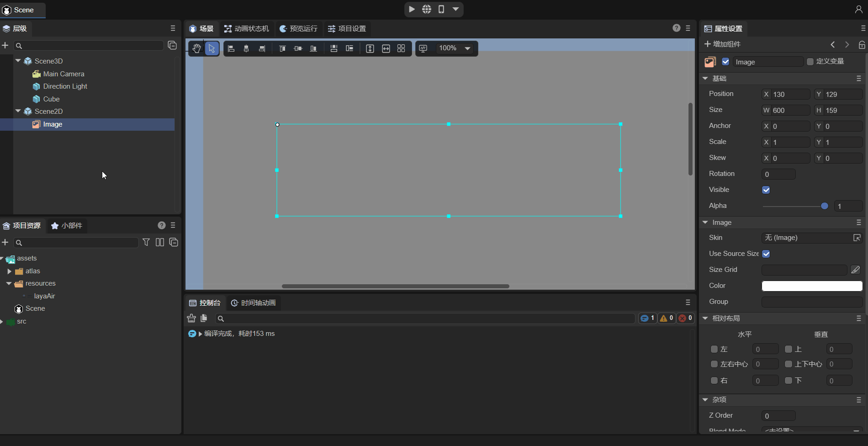The width and height of the screenshot is (868, 446).
Task: Click the lock icon in properties panel
Action: [x=862, y=44]
